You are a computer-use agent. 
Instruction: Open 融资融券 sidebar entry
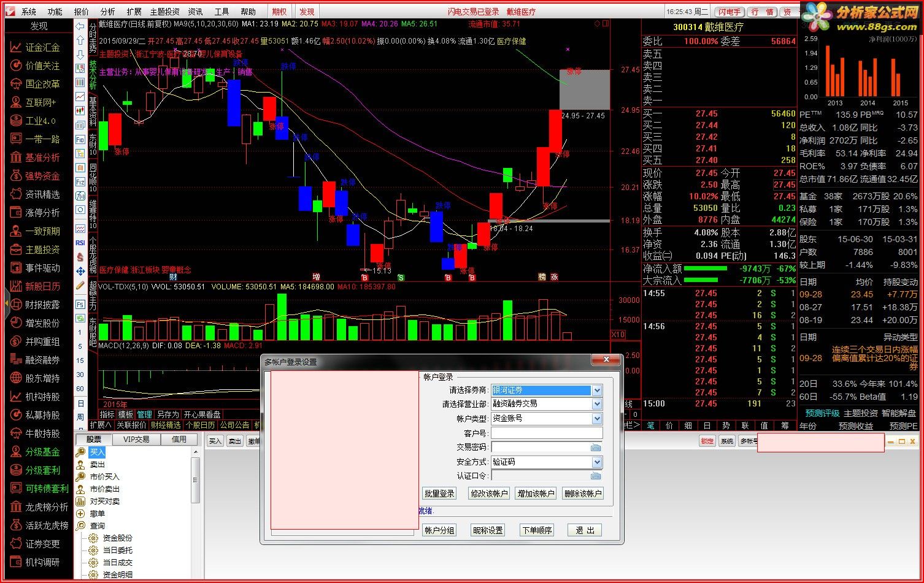pyautogui.click(x=36, y=360)
